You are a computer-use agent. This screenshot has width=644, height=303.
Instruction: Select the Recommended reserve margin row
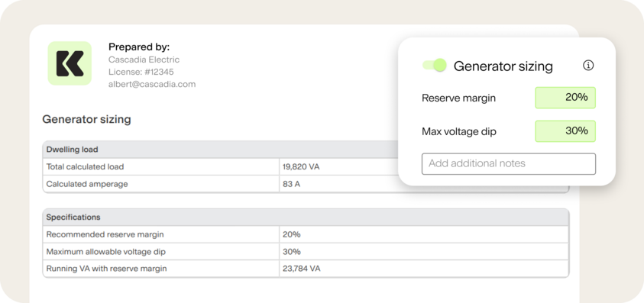(x=306, y=234)
